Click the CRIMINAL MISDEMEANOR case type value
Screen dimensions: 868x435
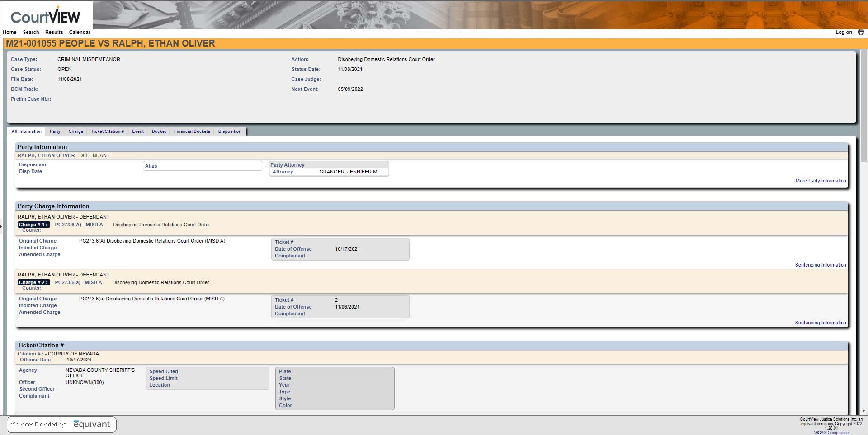tap(89, 59)
